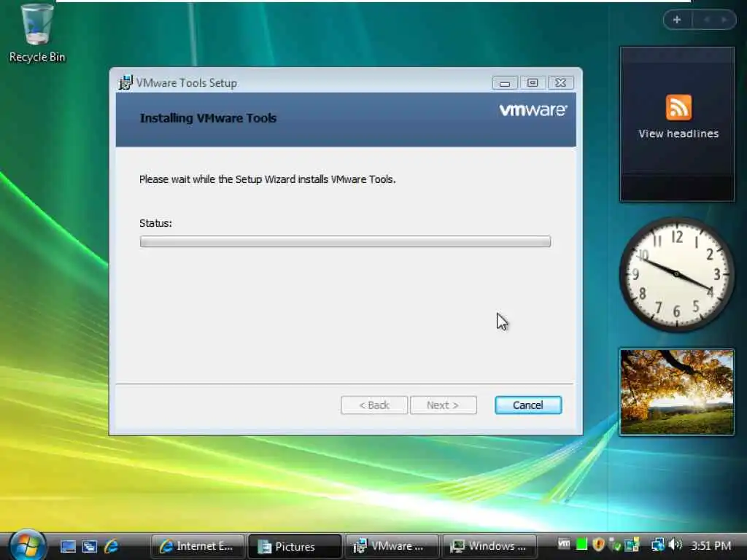Click the Safely Remove Hardware tray icon
Image resolution: width=747 pixels, height=560 pixels.
pos(615,545)
